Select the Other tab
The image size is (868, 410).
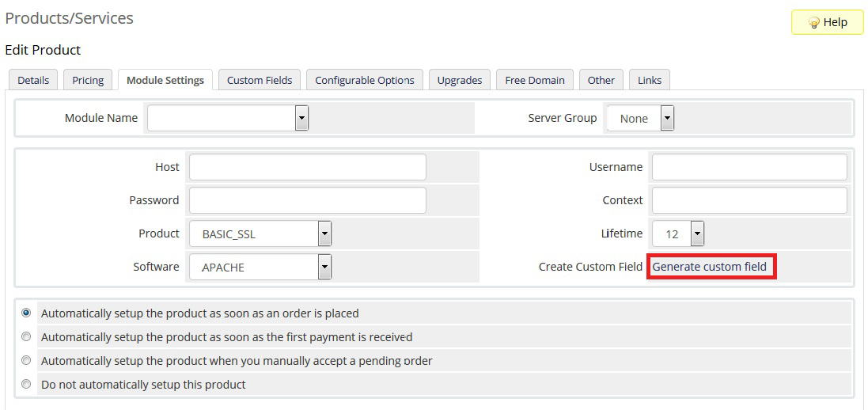click(601, 80)
